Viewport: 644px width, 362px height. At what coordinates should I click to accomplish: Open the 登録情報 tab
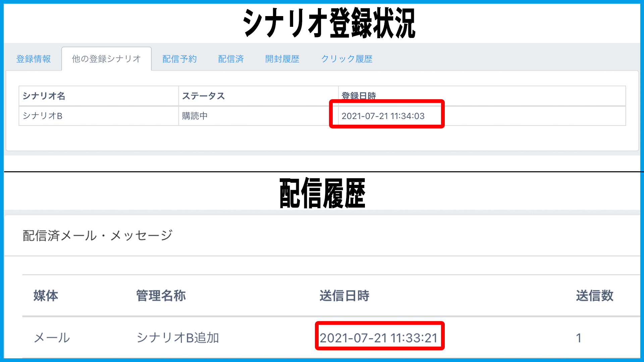point(34,59)
